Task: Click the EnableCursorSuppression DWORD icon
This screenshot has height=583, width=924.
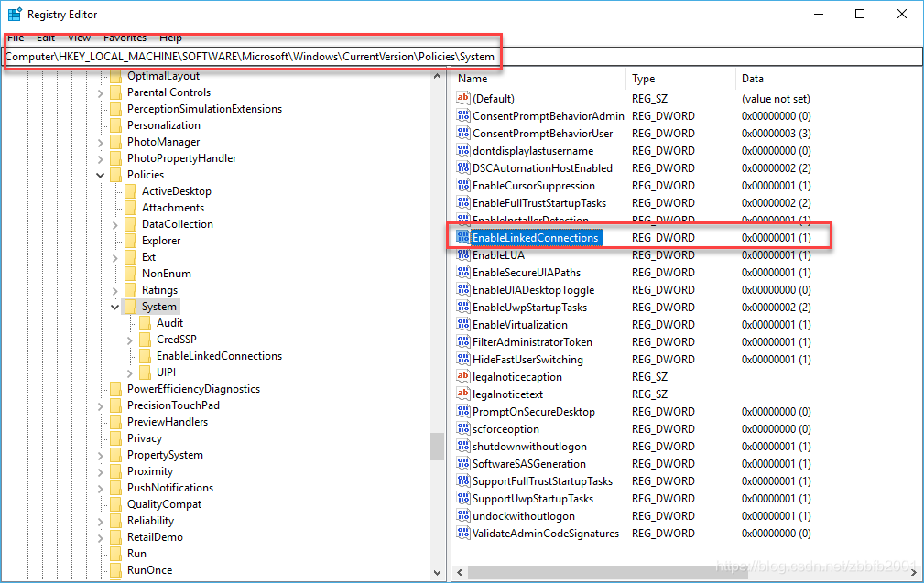Action: click(463, 186)
